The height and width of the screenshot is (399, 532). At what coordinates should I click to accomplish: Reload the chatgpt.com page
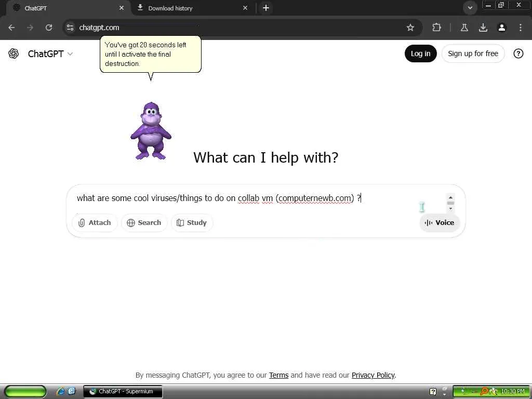tap(49, 28)
